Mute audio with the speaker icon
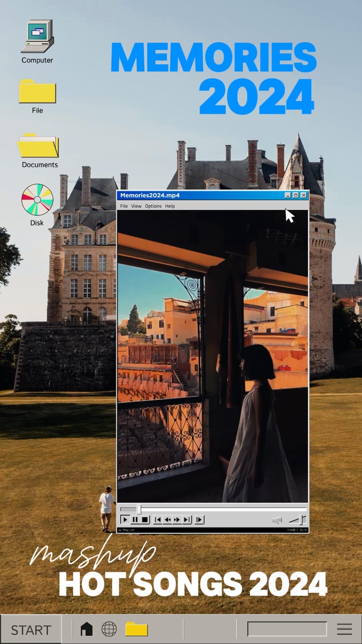 coord(277,520)
